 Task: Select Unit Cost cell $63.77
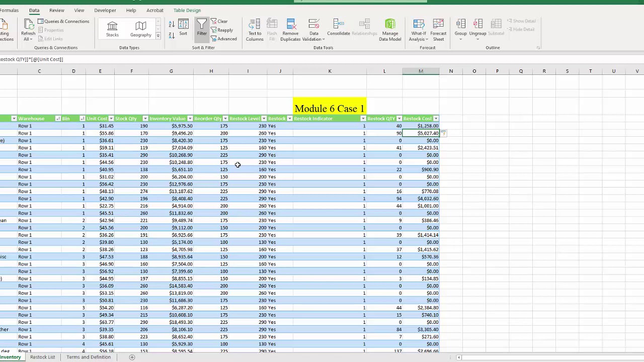(x=100, y=322)
